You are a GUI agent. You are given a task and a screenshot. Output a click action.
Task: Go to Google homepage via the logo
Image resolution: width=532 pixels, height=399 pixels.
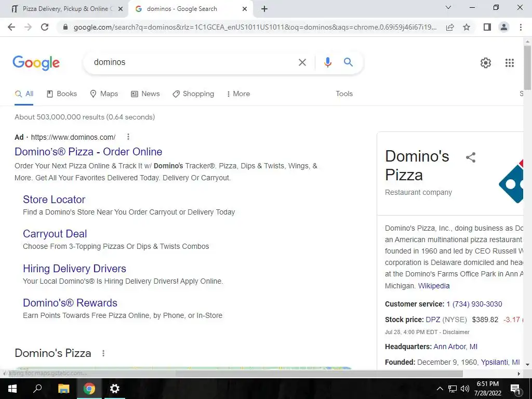click(x=36, y=63)
